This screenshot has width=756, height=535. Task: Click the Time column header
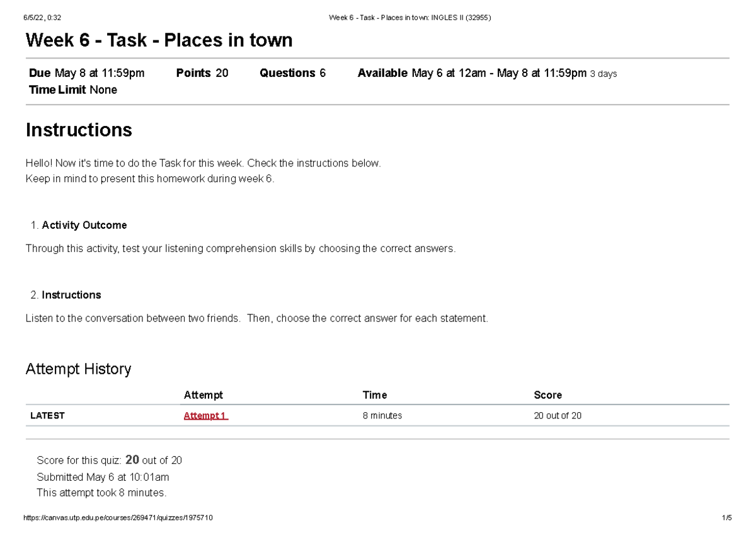coord(374,395)
